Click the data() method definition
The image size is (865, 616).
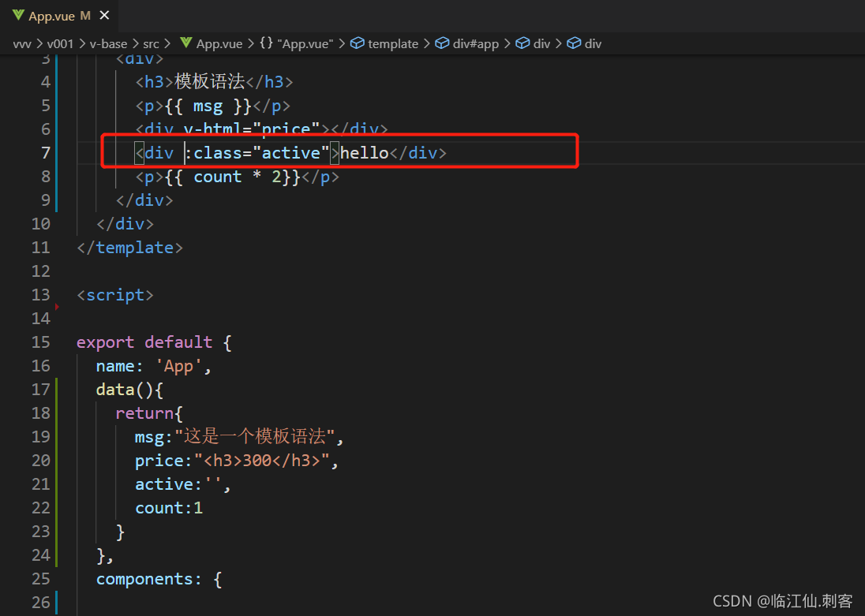pyautogui.click(x=129, y=390)
